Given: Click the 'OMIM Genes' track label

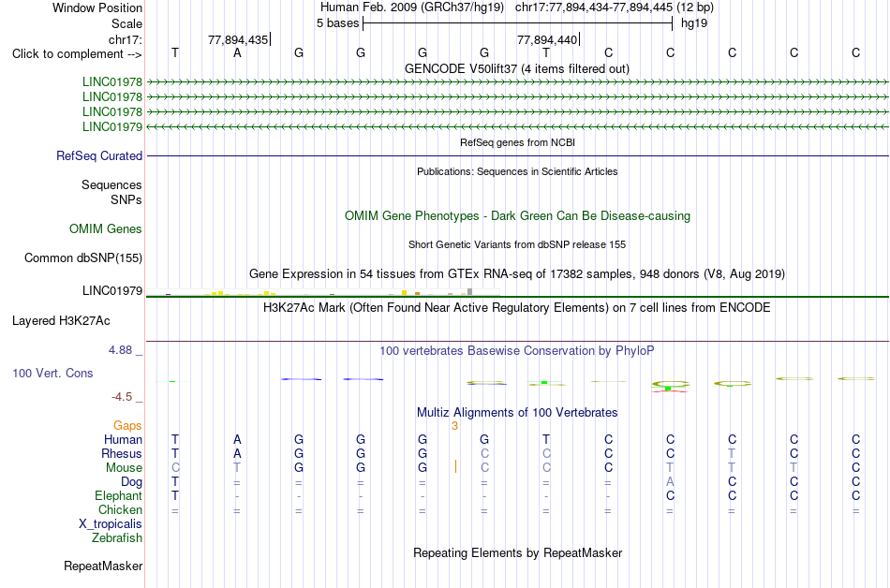Looking at the screenshot, I should pos(105,229).
